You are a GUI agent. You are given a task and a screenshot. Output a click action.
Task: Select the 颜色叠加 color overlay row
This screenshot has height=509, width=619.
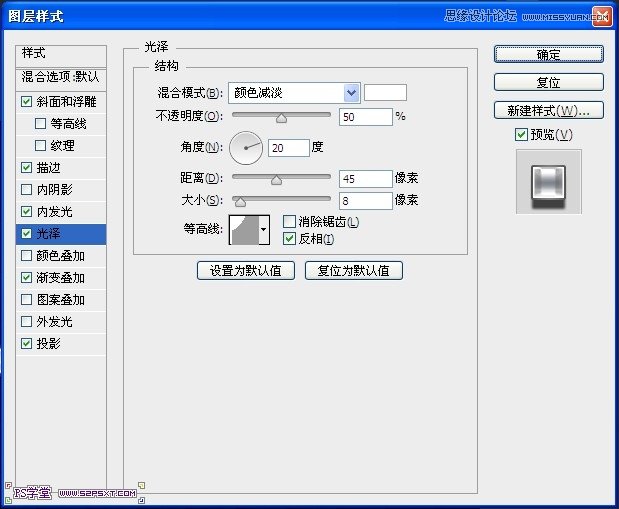[61, 256]
